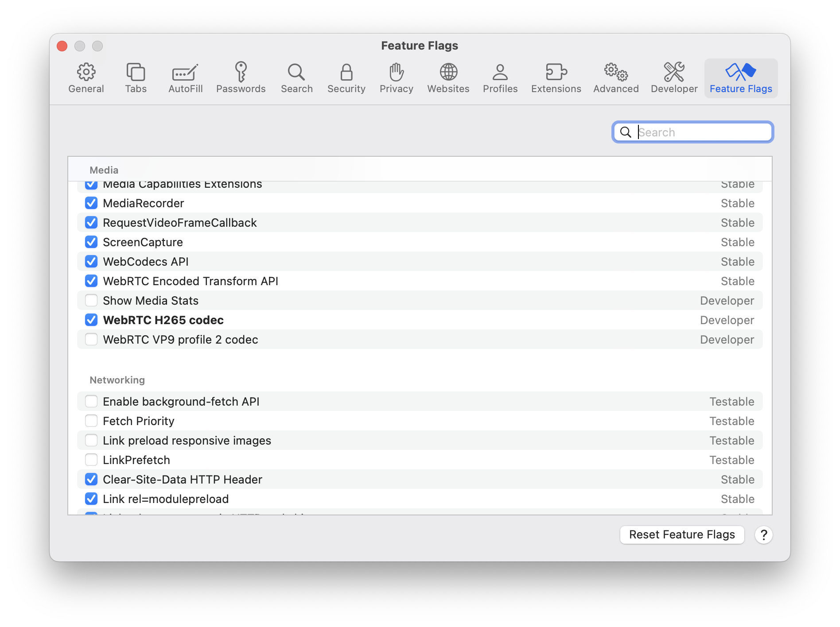
Task: Open the Profiles pane
Action: [500, 78]
